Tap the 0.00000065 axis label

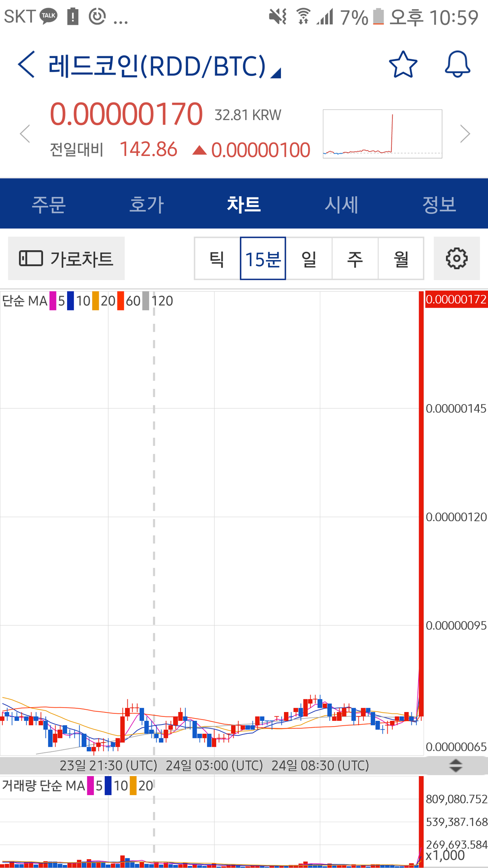tap(456, 747)
